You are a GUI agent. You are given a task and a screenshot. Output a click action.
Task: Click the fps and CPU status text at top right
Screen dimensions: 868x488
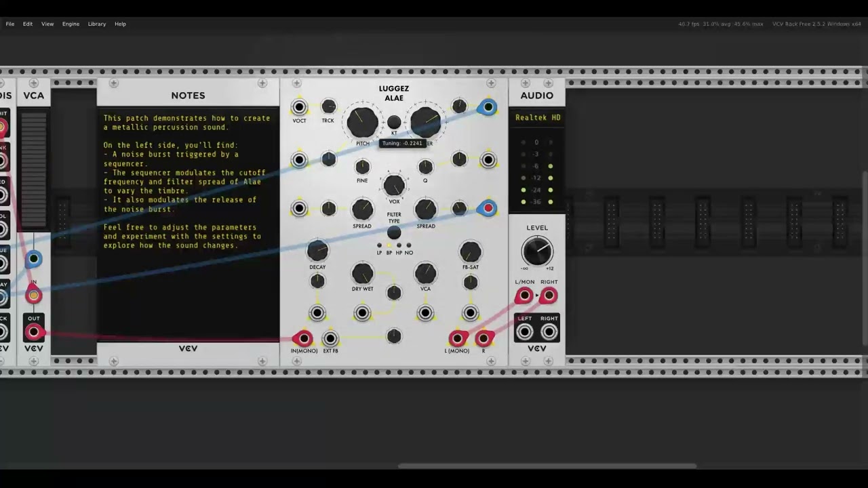point(721,24)
